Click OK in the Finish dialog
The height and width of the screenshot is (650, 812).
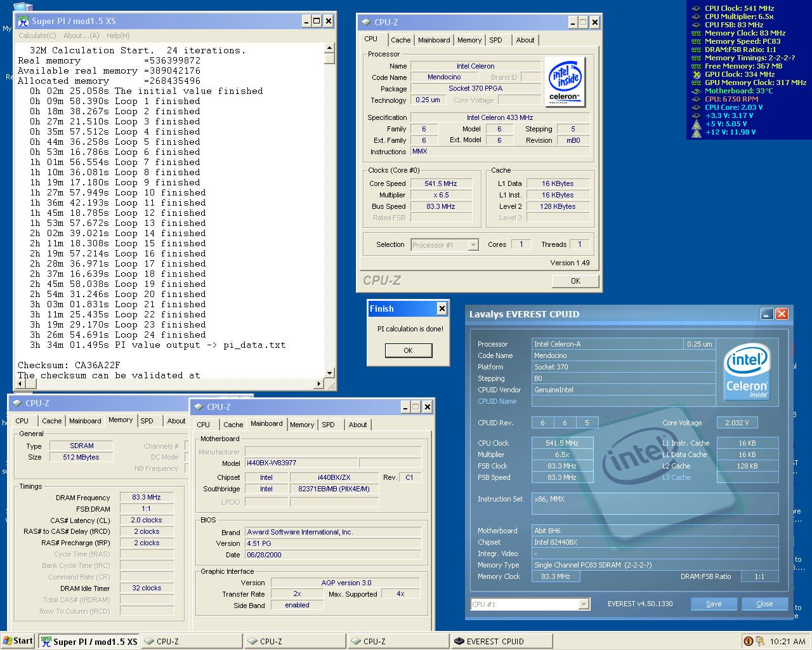click(x=408, y=350)
